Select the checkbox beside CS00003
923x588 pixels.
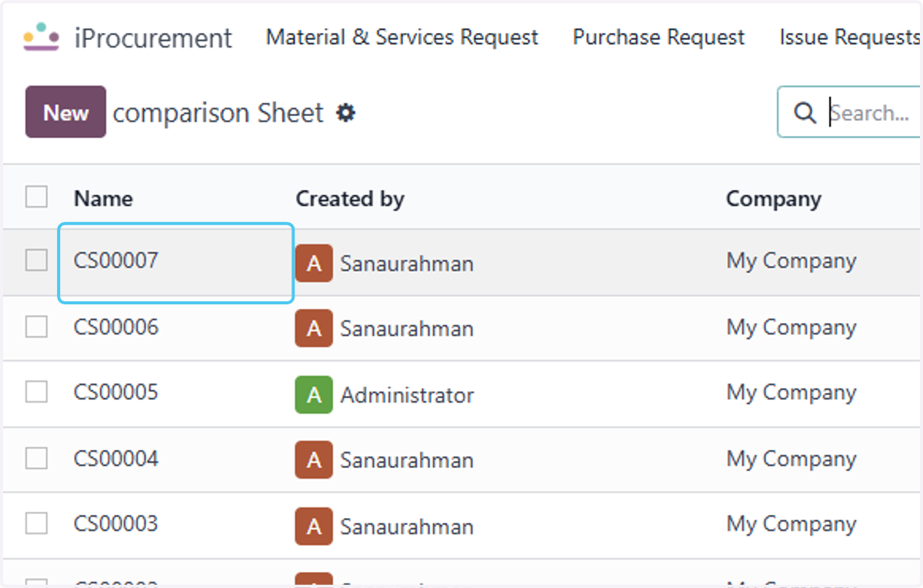36,523
